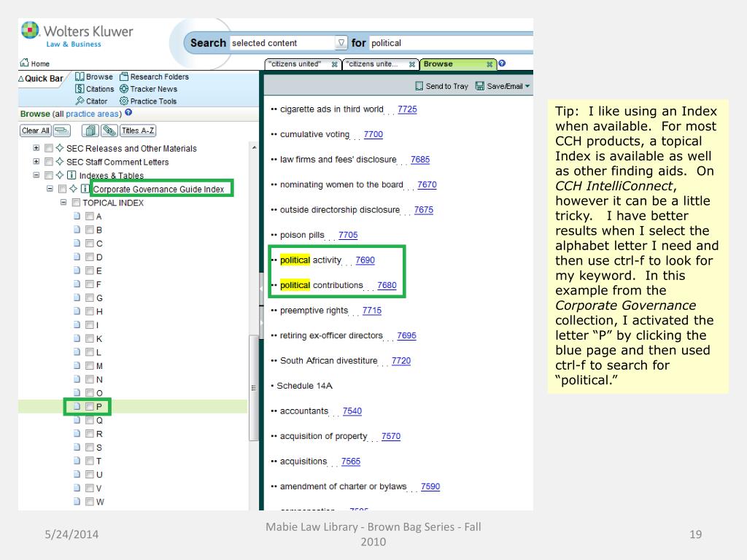
Task: Click the Wolters Kluwer logo
Action: point(77,35)
